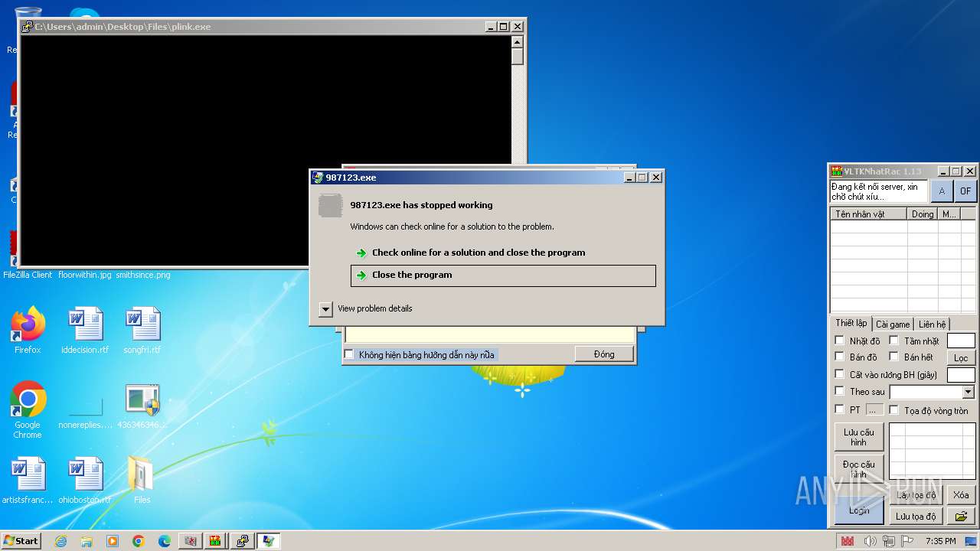Click the Cất vào rương seconds field
980x551 pixels.
[x=961, y=375]
